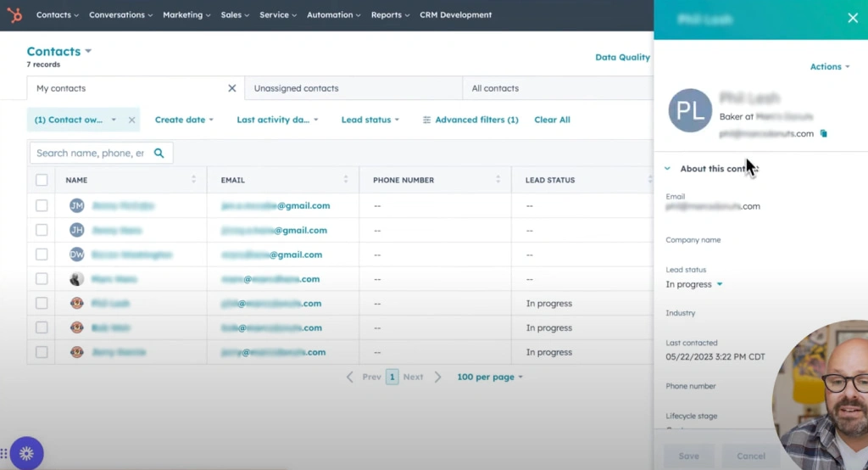Sort by the Name column arrows
The width and height of the screenshot is (868, 470).
point(194,180)
